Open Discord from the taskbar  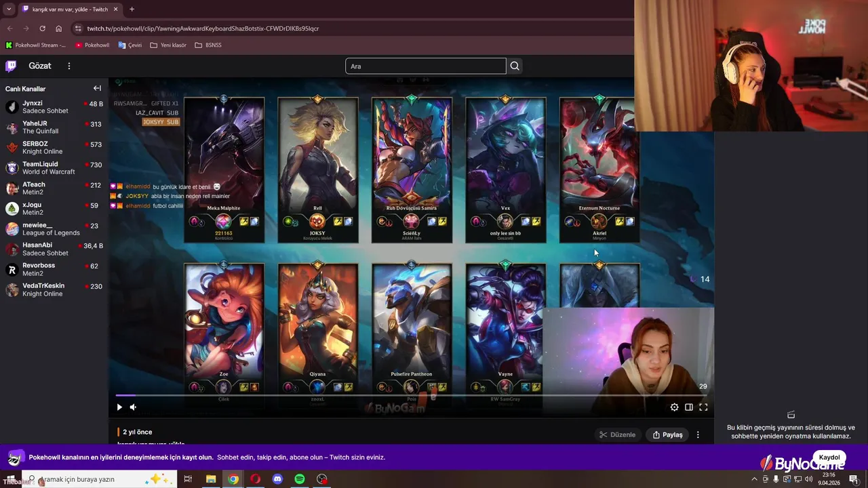(x=277, y=479)
